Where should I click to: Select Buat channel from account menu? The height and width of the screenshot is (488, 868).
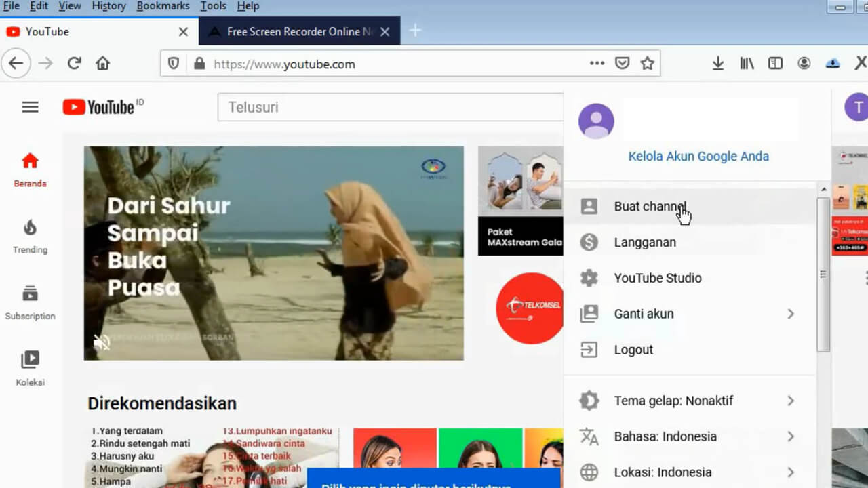690,207
